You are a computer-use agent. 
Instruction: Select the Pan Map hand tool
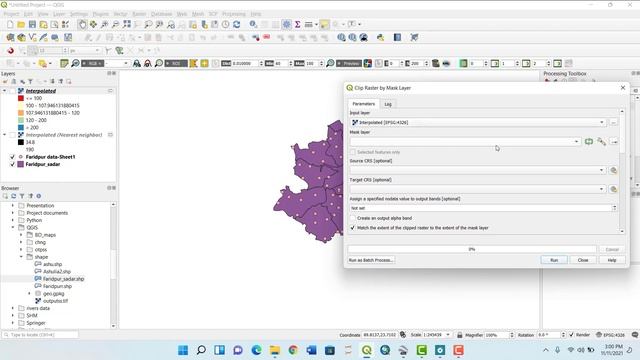82,24
